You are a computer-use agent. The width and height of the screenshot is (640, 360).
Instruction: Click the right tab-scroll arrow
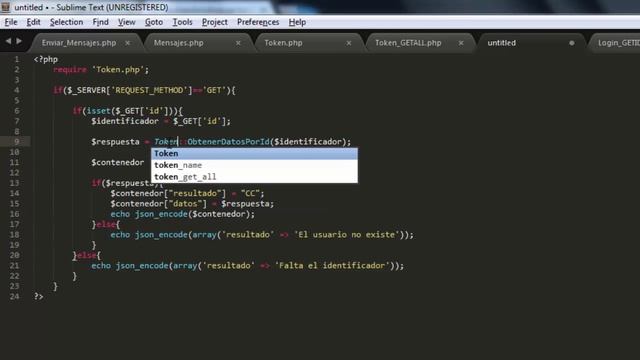pos(19,41)
